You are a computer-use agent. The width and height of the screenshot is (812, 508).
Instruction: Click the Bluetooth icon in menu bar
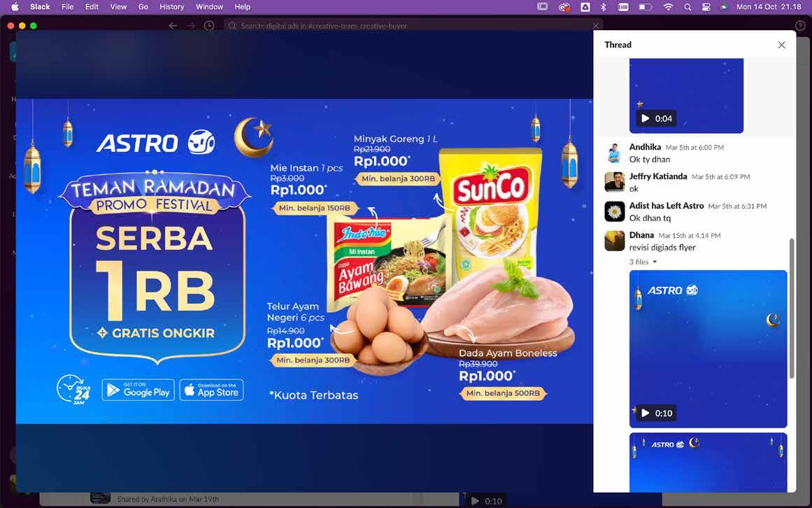(604, 7)
